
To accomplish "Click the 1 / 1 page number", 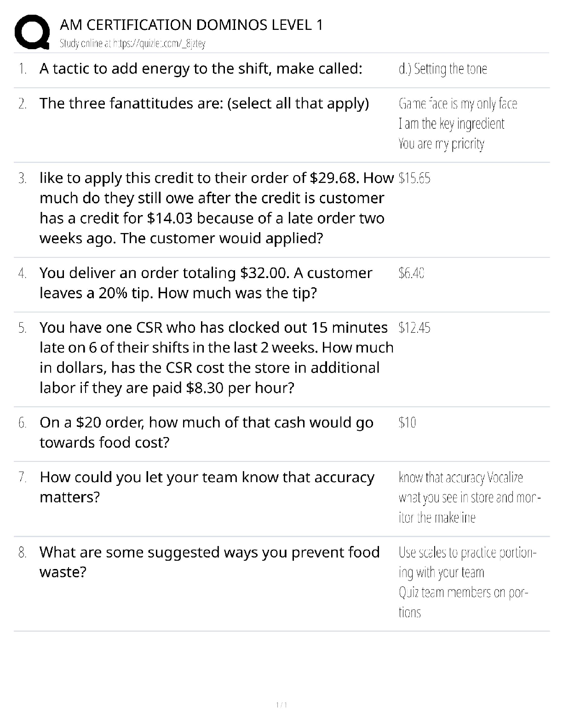I will click(281, 705).
